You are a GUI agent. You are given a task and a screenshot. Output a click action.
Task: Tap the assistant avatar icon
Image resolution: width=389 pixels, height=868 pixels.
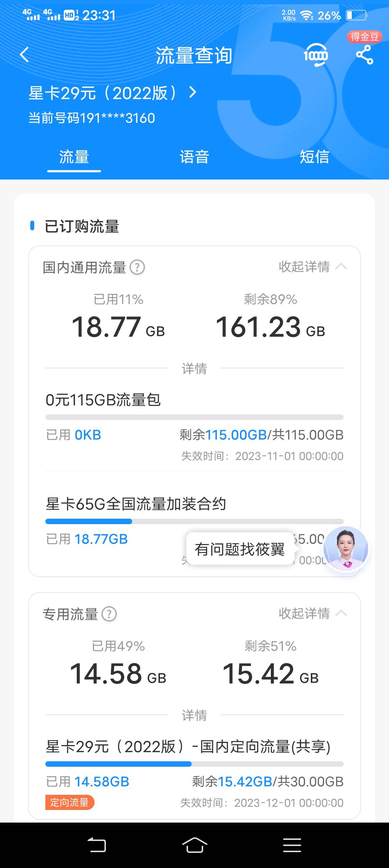pos(345,549)
